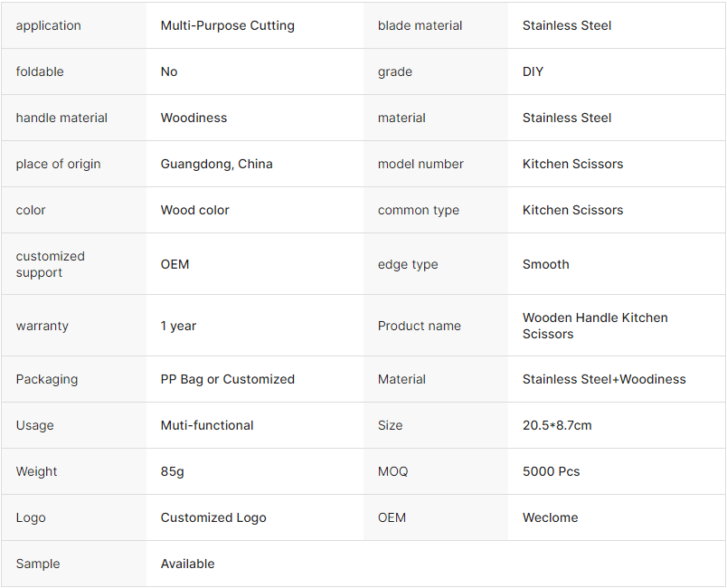Select the 'Smooth' edge type value
This screenshot has height=588, width=727.
click(x=545, y=264)
